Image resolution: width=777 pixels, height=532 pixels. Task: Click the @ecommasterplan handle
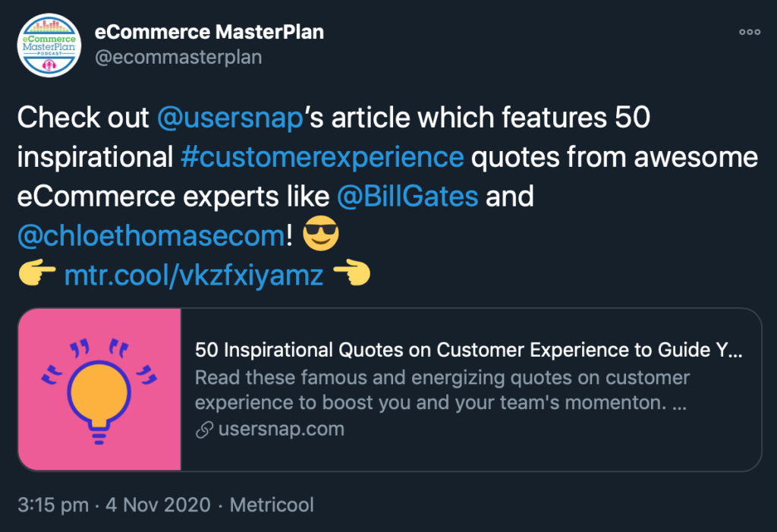pos(178,58)
